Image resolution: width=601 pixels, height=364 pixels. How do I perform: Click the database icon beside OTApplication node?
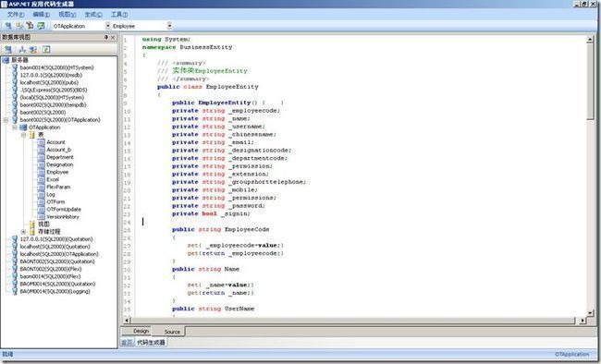point(23,127)
